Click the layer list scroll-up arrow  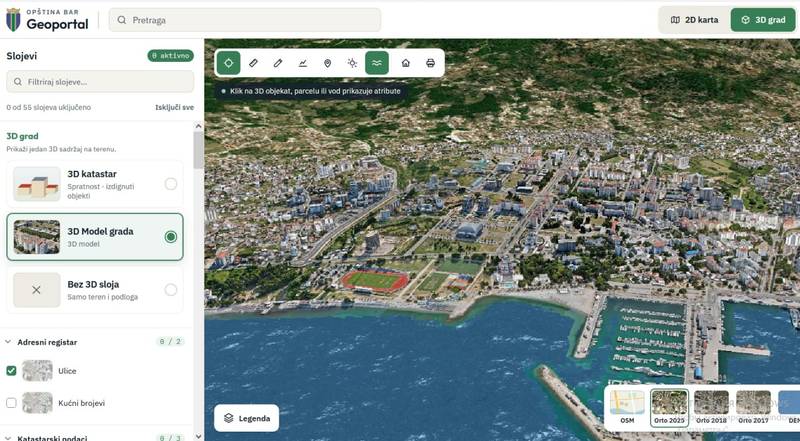(x=198, y=126)
